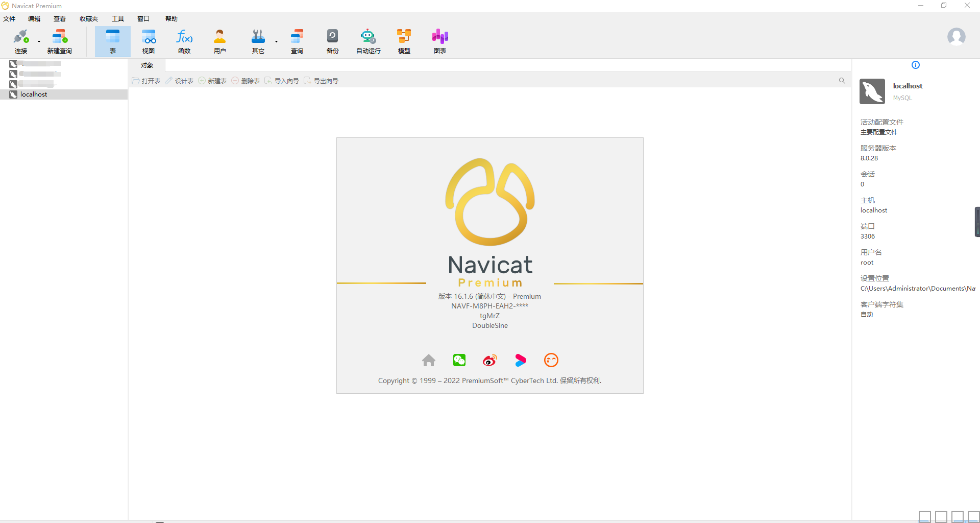
Task: Toggle the info panel icon
Action: pos(916,65)
